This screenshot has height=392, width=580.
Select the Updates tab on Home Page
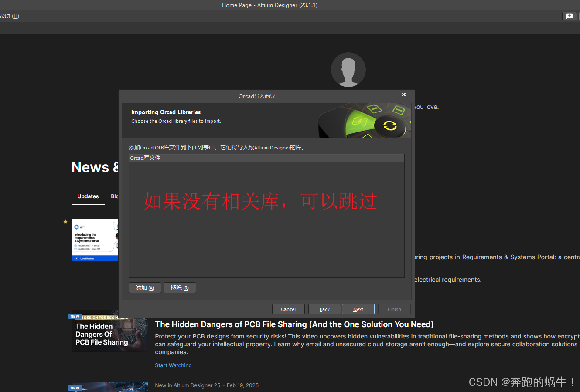coord(88,196)
